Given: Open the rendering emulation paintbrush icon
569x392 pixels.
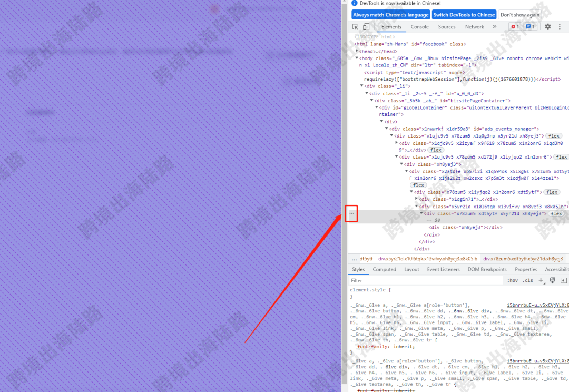Looking at the screenshot, I should (552, 280).
